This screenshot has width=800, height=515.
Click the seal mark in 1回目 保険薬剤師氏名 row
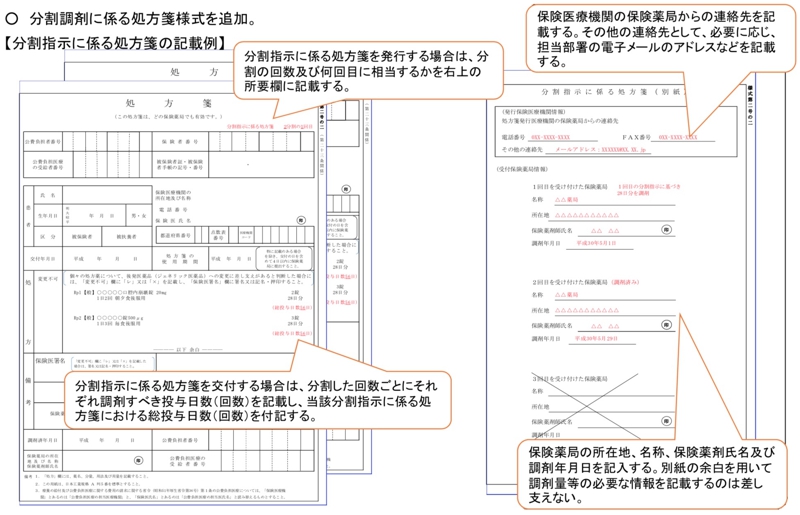click(x=666, y=230)
